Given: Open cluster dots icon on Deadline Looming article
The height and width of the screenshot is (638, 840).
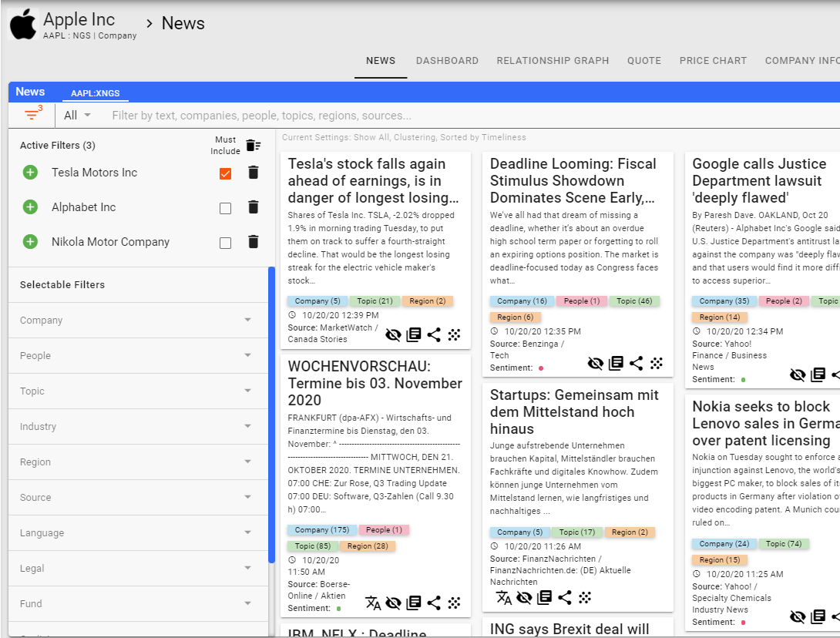Looking at the screenshot, I should click(x=657, y=363).
